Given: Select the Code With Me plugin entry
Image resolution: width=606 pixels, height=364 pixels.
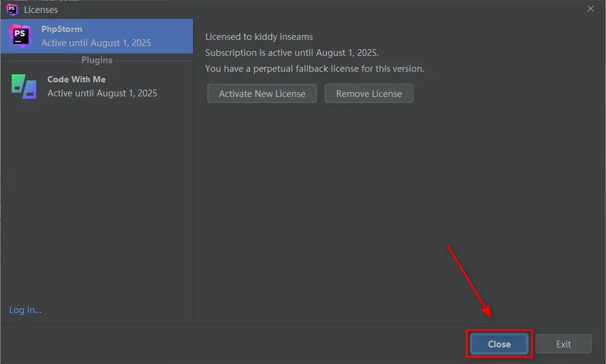Looking at the screenshot, I should click(96, 87).
